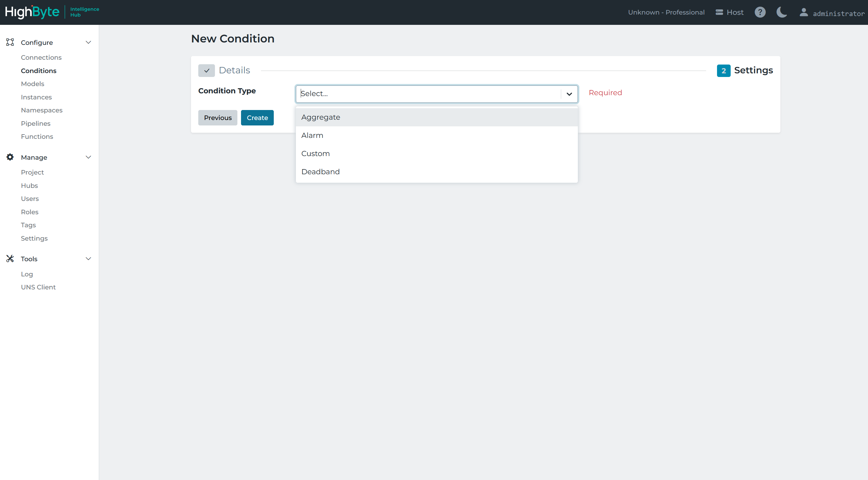Open Connections in the sidebar

pos(41,57)
